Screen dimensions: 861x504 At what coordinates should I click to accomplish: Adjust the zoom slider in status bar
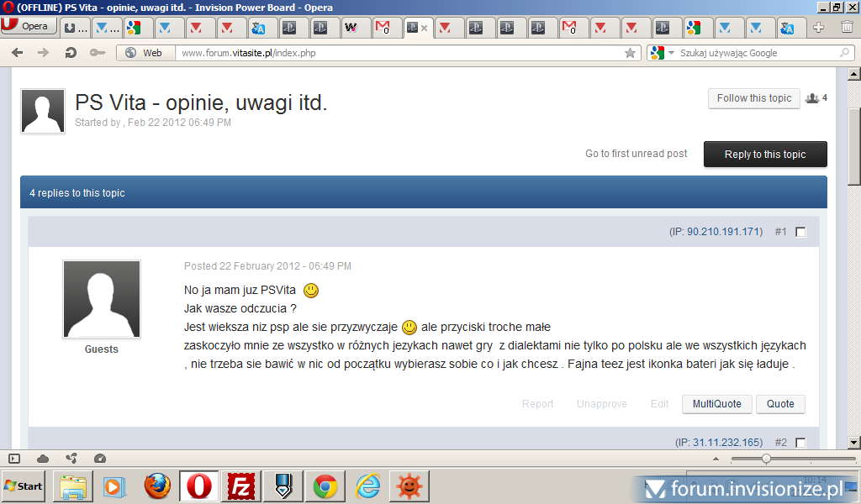(x=766, y=459)
